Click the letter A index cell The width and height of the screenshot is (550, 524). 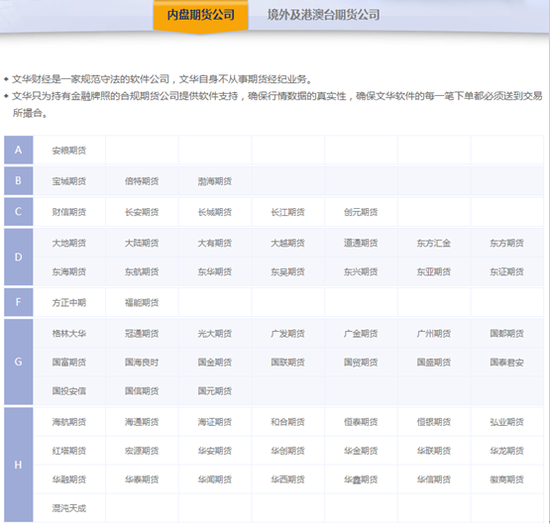coord(19,150)
